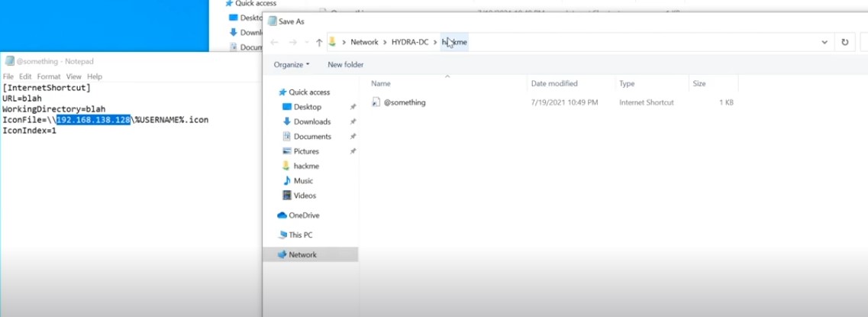Screen dimensions: 868x317
Task: Open This PC in the sidebar
Action: click(301, 235)
